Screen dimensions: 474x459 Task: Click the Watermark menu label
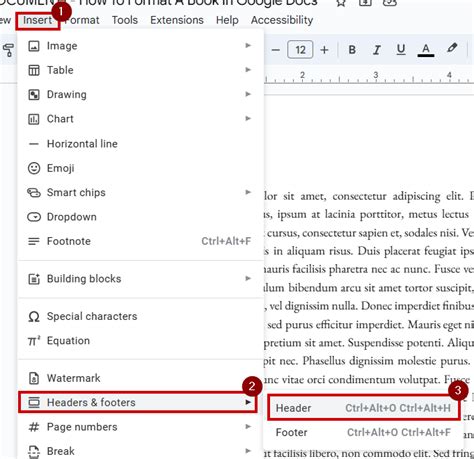click(x=73, y=378)
